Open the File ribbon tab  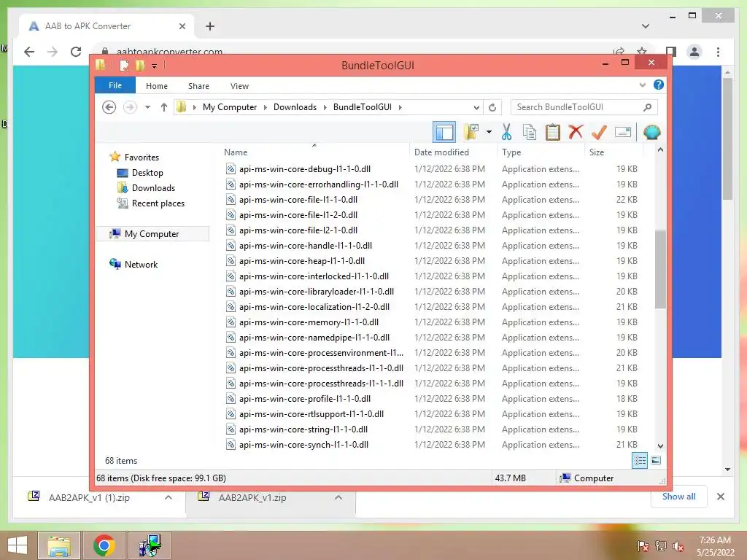click(x=115, y=85)
